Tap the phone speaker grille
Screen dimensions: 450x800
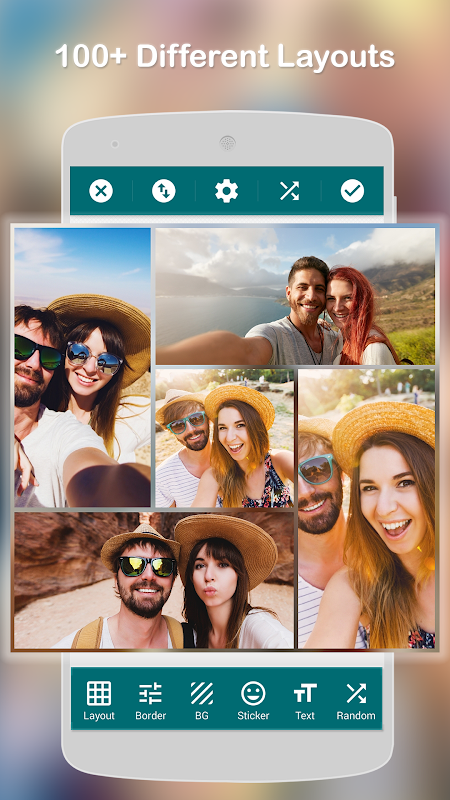tap(228, 143)
